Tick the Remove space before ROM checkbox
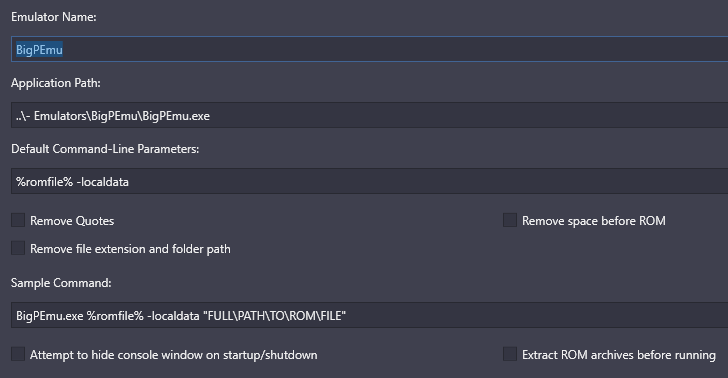 [x=510, y=220]
